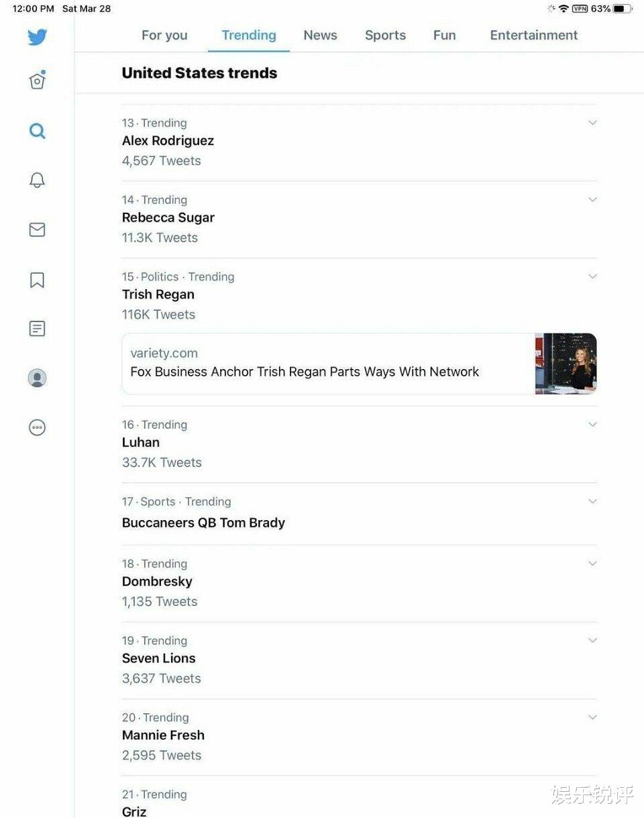The image size is (644, 818).
Task: Switch to the Fun tab
Action: click(x=444, y=35)
